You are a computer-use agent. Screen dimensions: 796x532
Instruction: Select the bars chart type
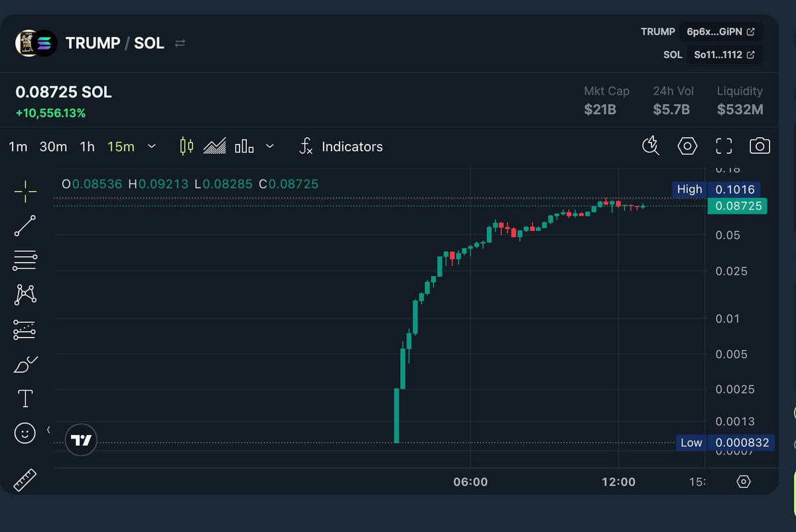[x=244, y=146]
